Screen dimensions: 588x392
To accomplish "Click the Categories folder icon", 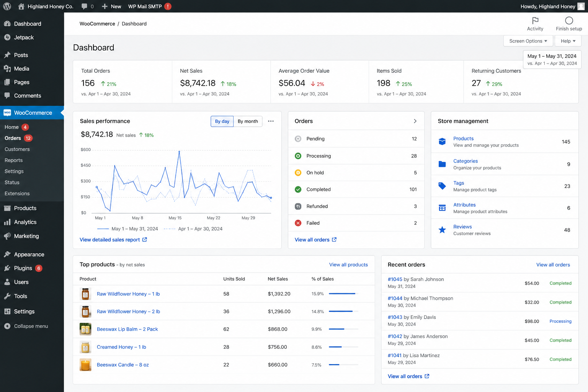I will 442,164.
